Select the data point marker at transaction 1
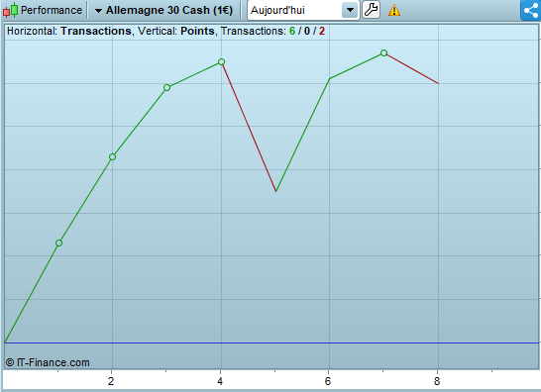The image size is (541, 392). pyautogui.click(x=59, y=244)
